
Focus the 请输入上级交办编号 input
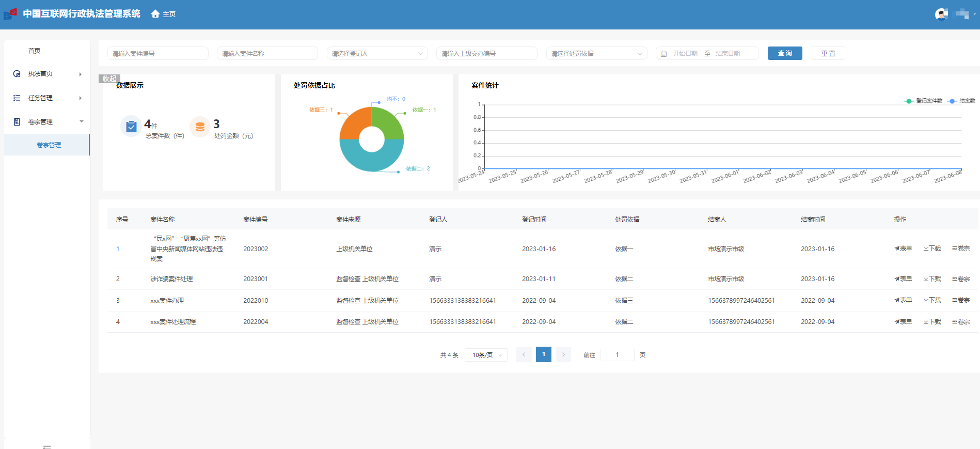click(487, 53)
